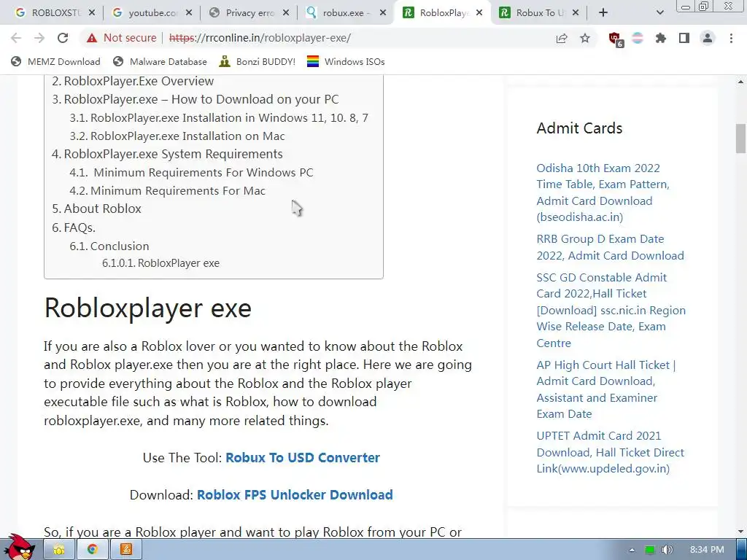Open the Malware Database bookmark
Screen dimensions: 747x560
(x=160, y=61)
